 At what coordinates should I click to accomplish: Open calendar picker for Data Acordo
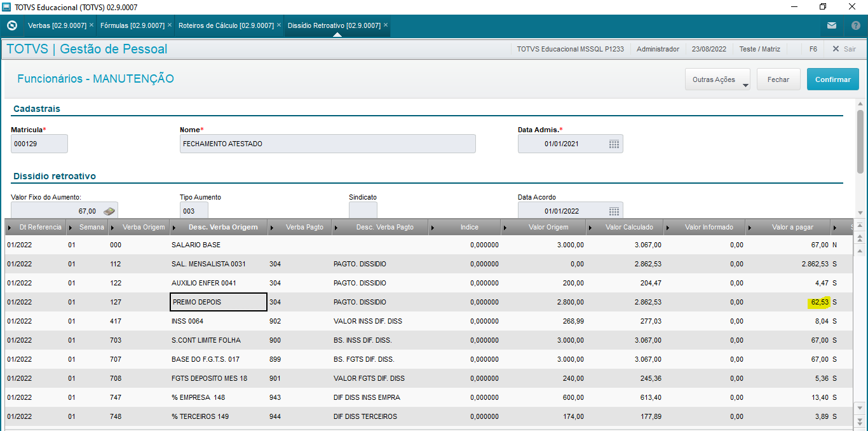[x=614, y=211]
